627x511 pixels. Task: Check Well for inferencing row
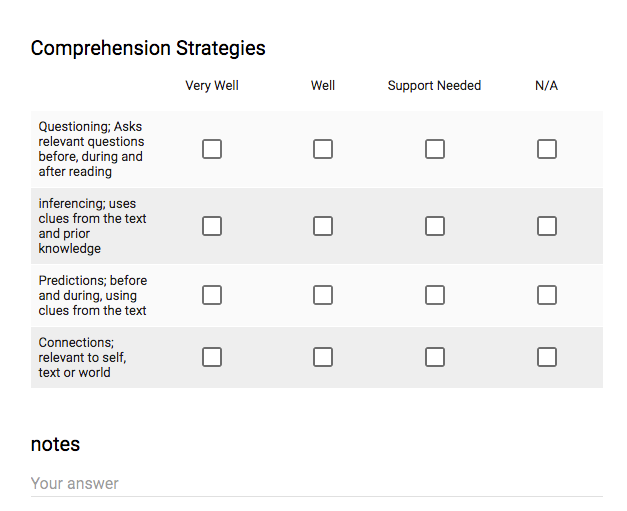[x=323, y=226]
